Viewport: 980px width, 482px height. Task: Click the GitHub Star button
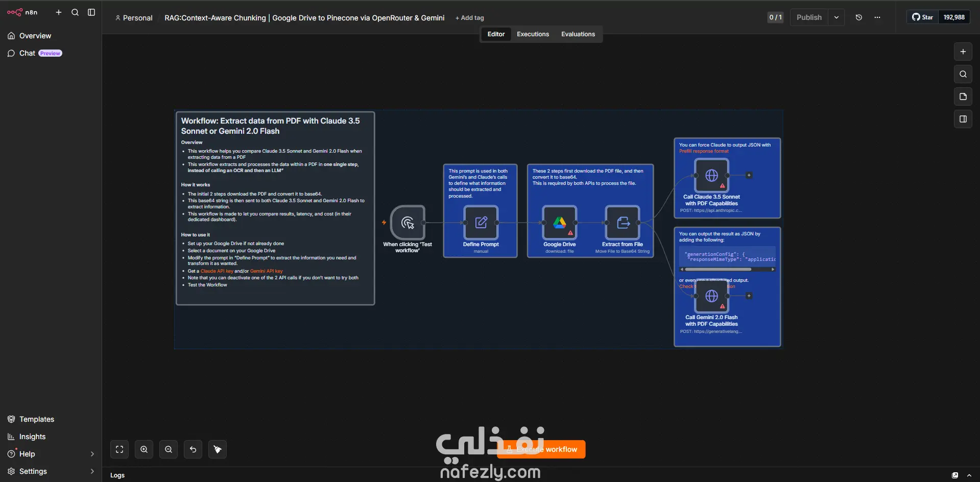[x=923, y=17]
